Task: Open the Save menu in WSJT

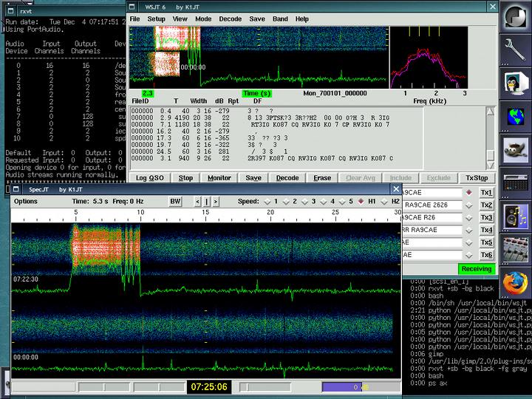Action: coord(257,19)
